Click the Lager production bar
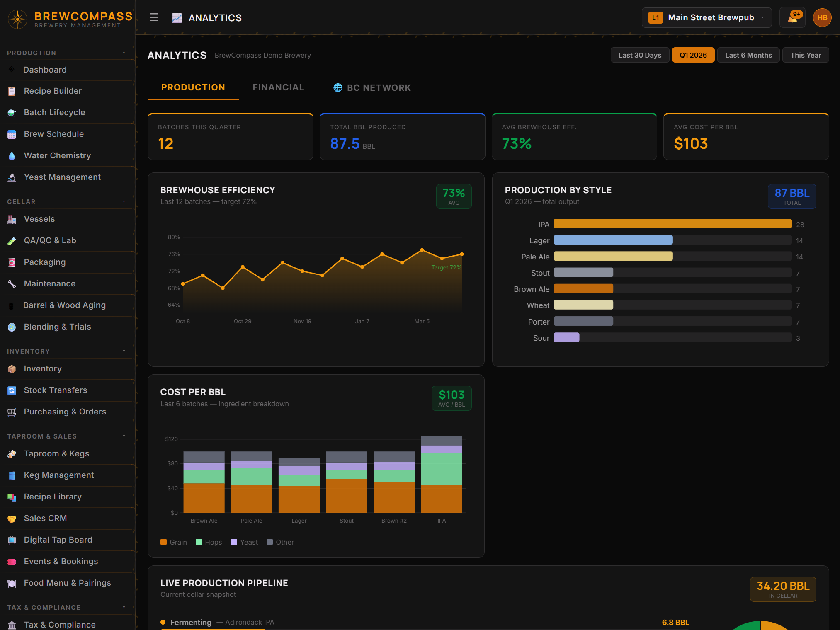 click(613, 240)
